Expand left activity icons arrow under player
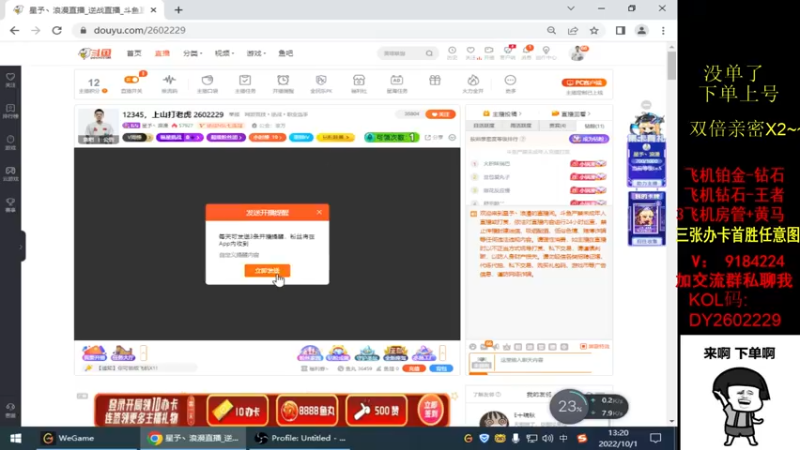 [143, 353]
